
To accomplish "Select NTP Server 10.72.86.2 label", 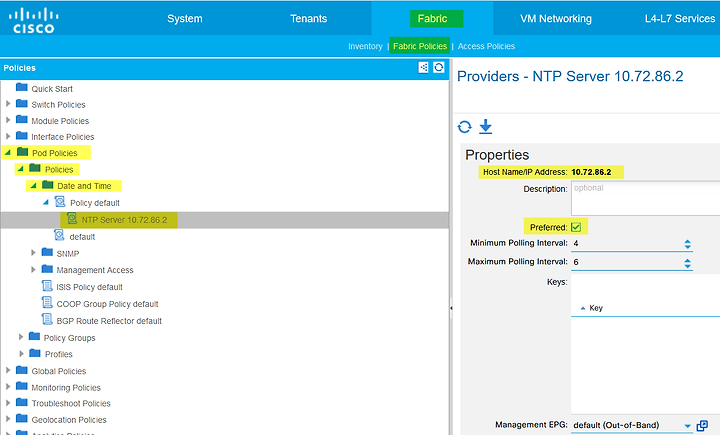I will coord(124,220).
